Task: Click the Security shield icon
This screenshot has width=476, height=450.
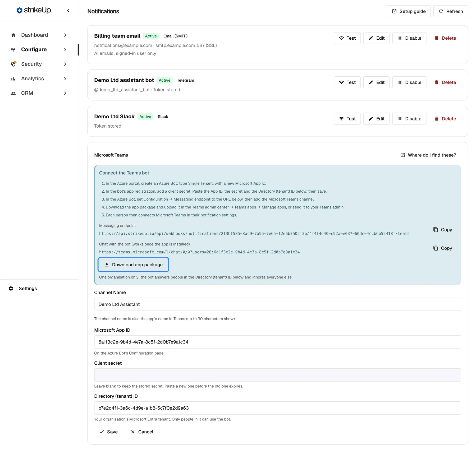Action: 13,64
